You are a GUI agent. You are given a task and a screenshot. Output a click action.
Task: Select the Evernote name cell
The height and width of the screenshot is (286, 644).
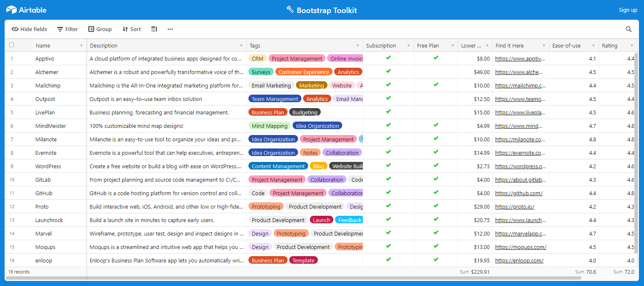(x=59, y=153)
